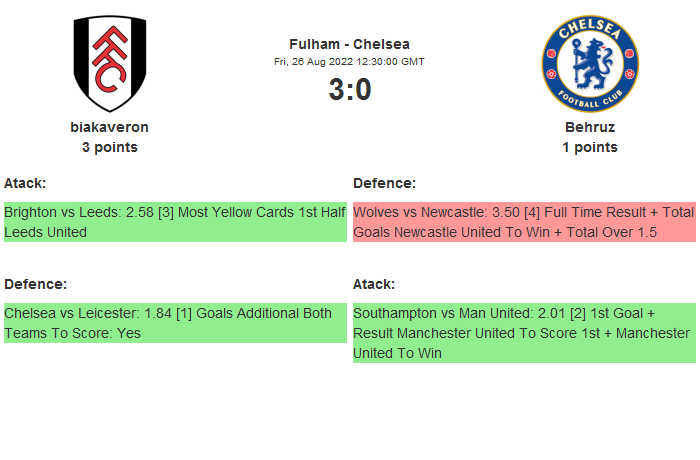The height and width of the screenshot is (460, 700).
Task: Click the Defence heading above Chelsea vs Leicester
Action: [x=35, y=284]
